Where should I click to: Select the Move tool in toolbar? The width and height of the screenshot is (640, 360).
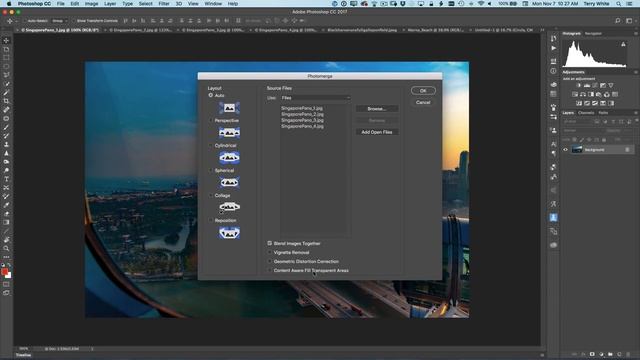click(6, 40)
